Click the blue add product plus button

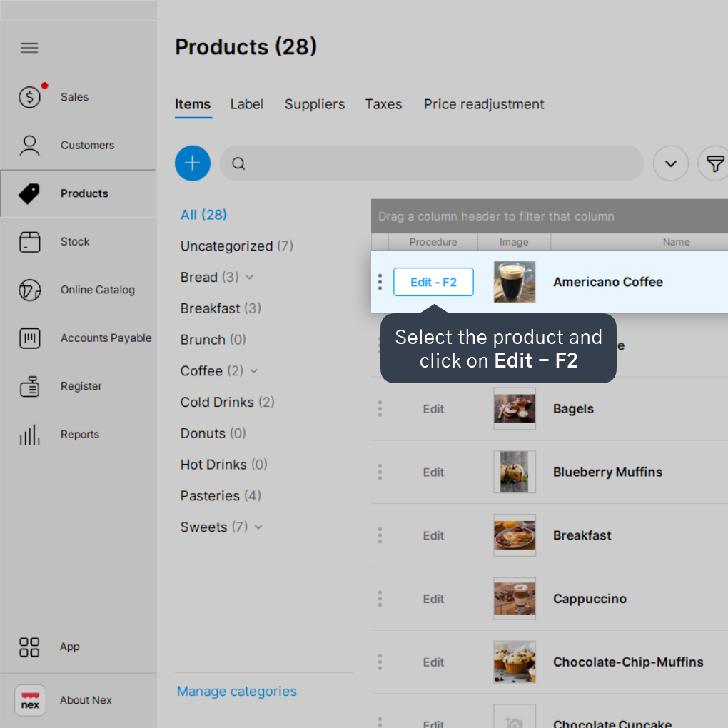tap(193, 163)
